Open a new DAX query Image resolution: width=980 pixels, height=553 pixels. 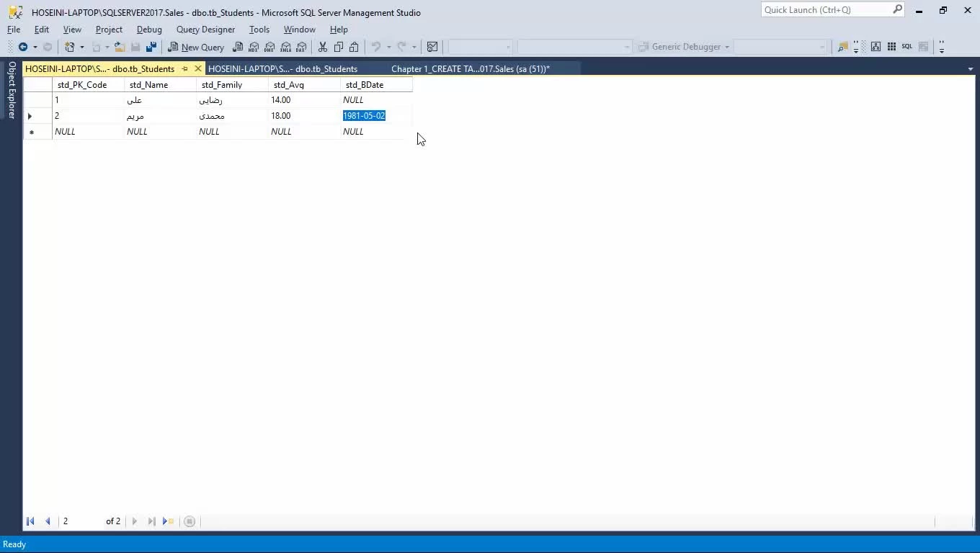pyautogui.click(x=301, y=47)
